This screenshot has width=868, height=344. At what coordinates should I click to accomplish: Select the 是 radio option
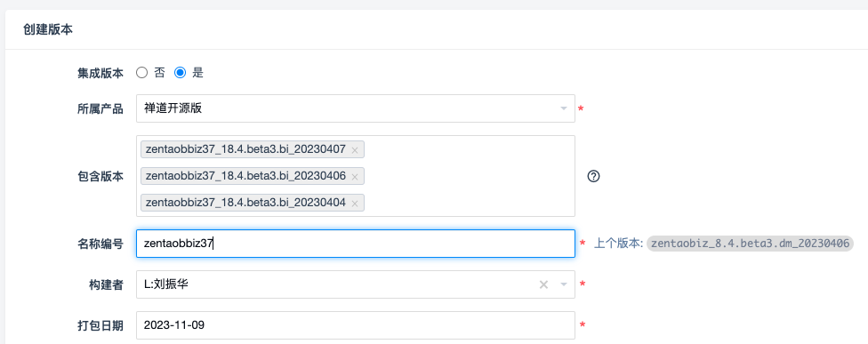[180, 73]
